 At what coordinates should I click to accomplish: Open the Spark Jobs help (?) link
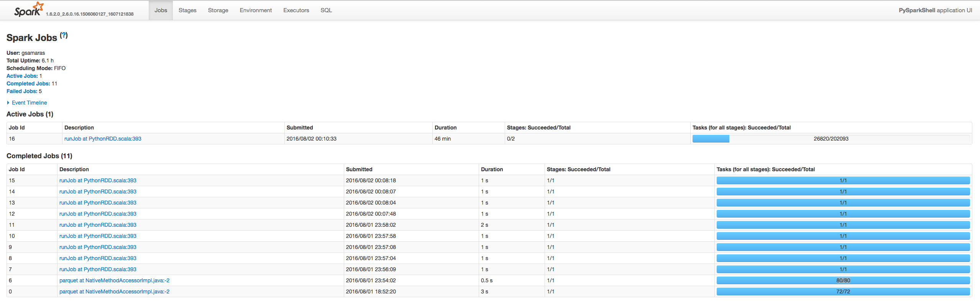(x=64, y=35)
